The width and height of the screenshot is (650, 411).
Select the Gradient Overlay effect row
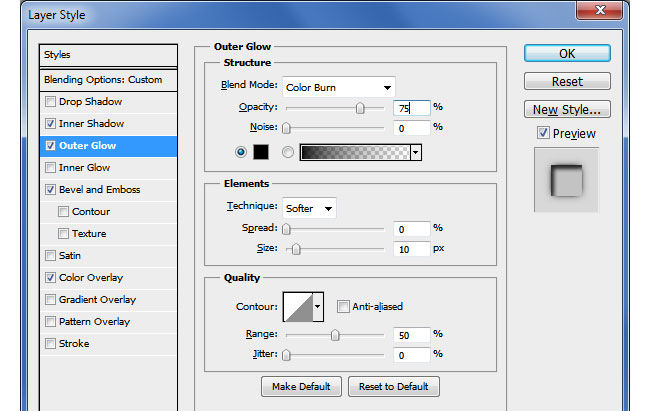pyautogui.click(x=109, y=299)
